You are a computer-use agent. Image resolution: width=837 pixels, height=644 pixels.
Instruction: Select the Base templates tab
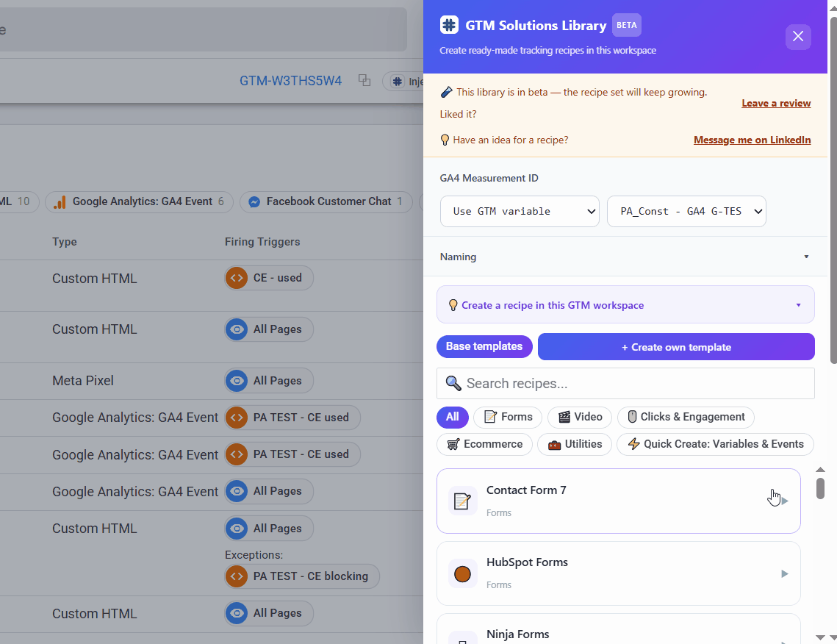coord(484,346)
